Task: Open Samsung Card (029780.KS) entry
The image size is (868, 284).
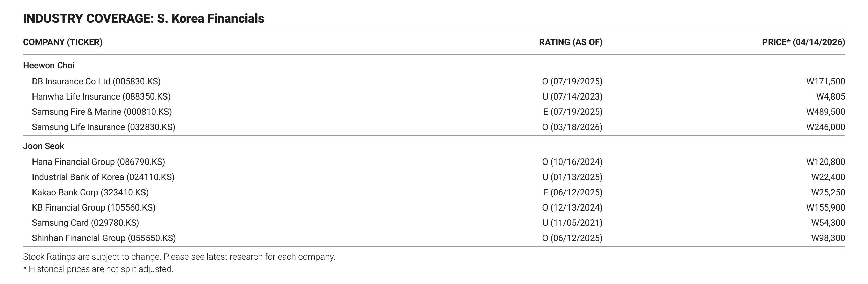Action: coord(86,223)
